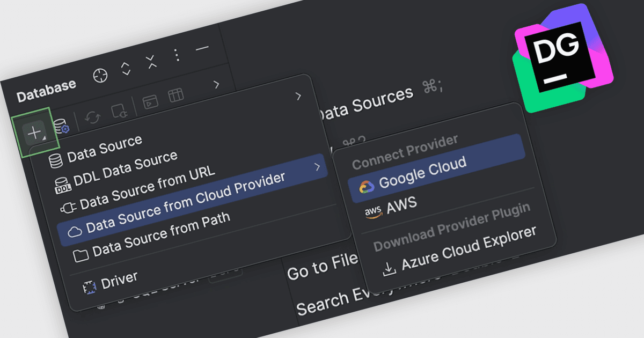This screenshot has height=338, width=644.
Task: Select Data Source menu entry
Action: coord(105,149)
